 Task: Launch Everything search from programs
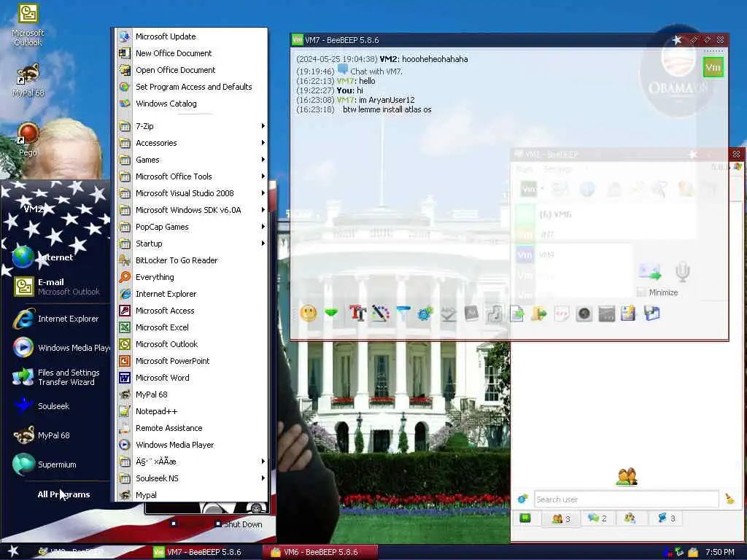(x=192, y=276)
